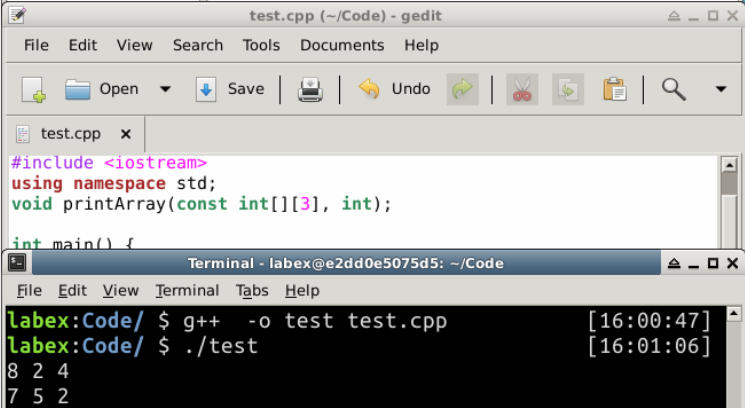Screen dimensions: 745x408
Task: Click the Terminal title bar icon
Action: click(x=16, y=263)
